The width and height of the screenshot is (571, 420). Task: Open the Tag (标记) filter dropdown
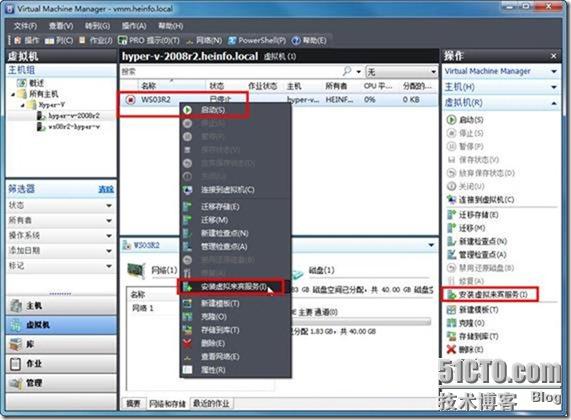click(x=109, y=266)
